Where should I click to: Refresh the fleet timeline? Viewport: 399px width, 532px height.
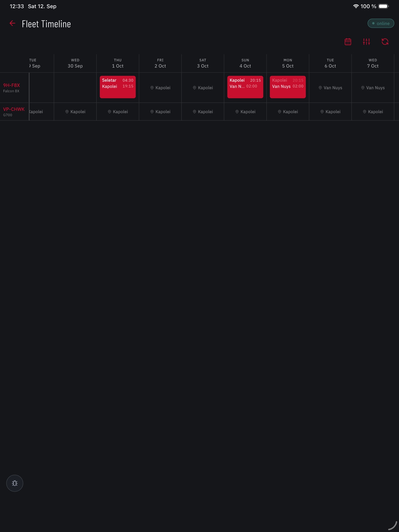pyautogui.click(x=385, y=42)
